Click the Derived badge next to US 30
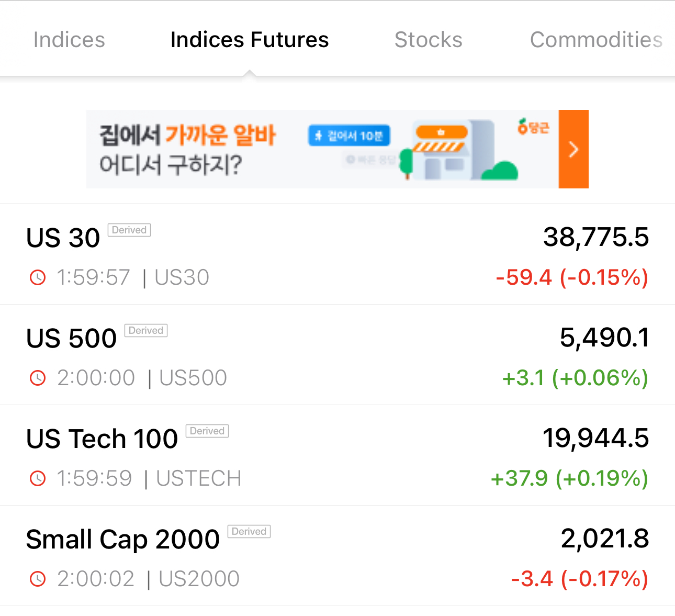The width and height of the screenshot is (675, 616). coord(129,230)
